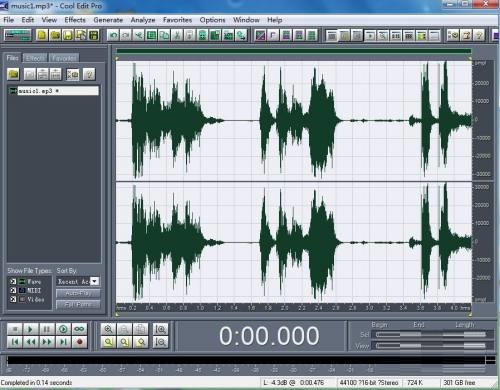The height and width of the screenshot is (390, 500).
Task: Toggle the MIDI file type checkbox
Action: (x=13, y=290)
